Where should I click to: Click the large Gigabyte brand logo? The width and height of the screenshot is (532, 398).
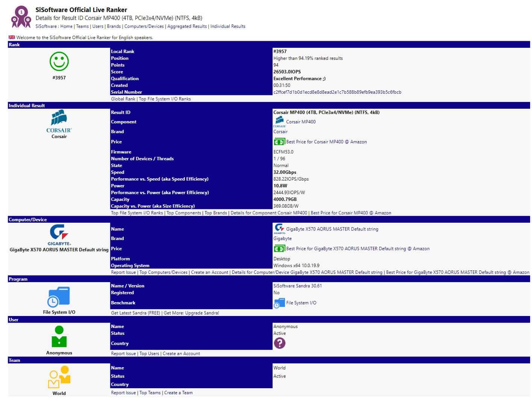tap(59, 235)
